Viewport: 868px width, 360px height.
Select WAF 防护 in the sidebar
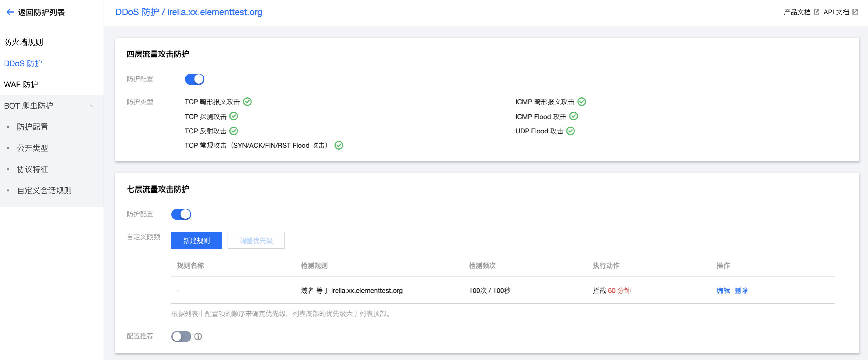[21, 84]
